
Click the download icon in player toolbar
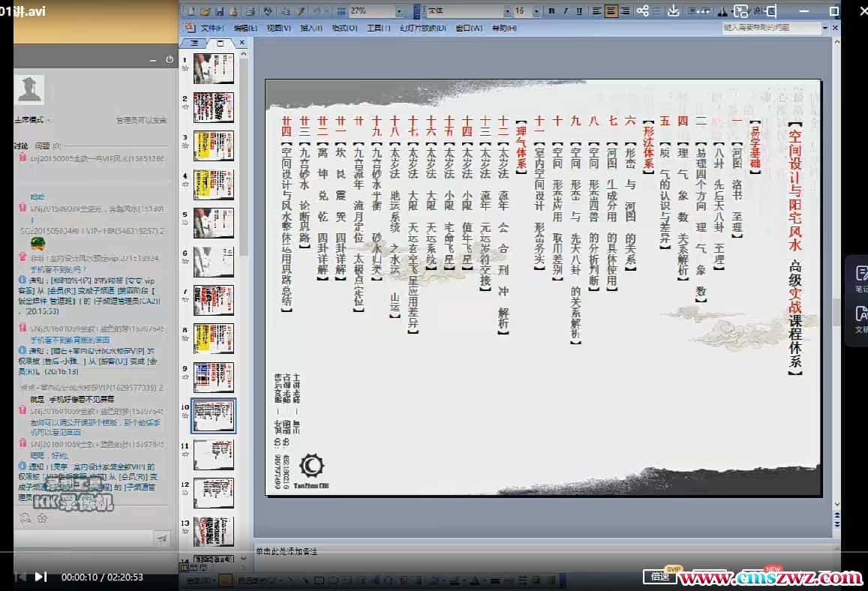pyautogui.click(x=673, y=10)
